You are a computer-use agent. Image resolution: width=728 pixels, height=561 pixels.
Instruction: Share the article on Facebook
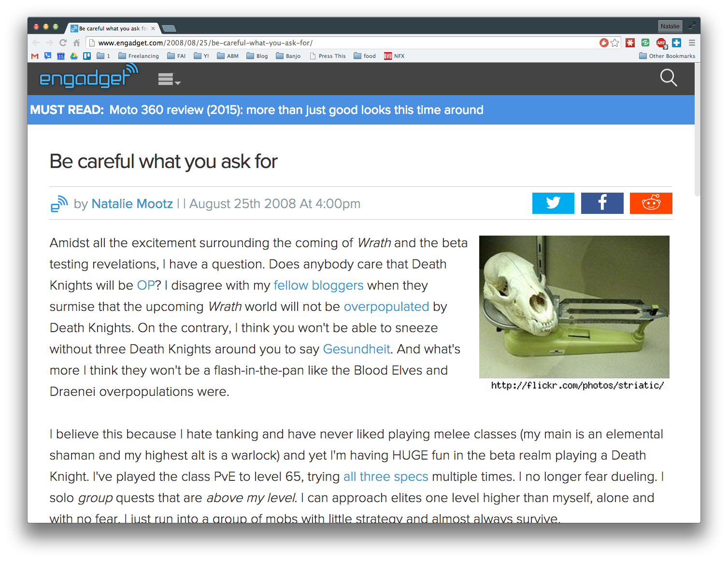[602, 203]
